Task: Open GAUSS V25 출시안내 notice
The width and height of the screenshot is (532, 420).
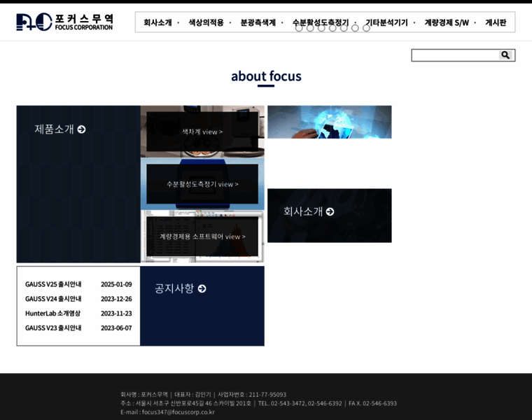Action: click(x=53, y=284)
